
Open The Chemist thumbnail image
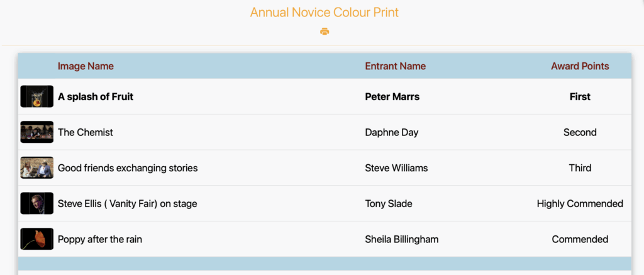(x=37, y=132)
